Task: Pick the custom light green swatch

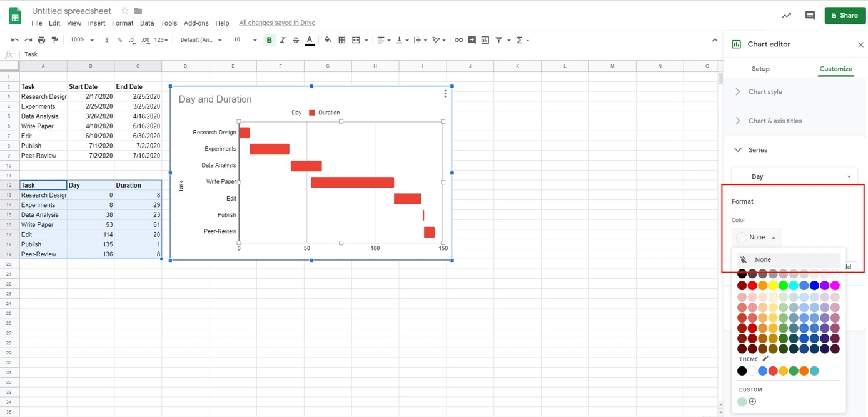Action: pos(742,401)
